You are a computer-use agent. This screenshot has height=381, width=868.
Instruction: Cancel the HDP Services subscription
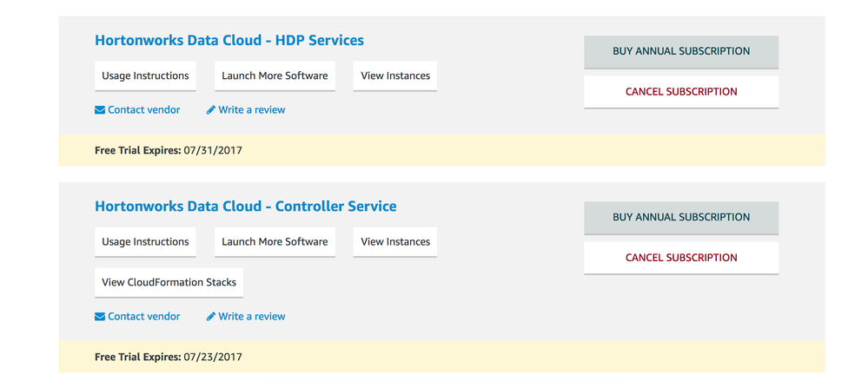(x=681, y=92)
